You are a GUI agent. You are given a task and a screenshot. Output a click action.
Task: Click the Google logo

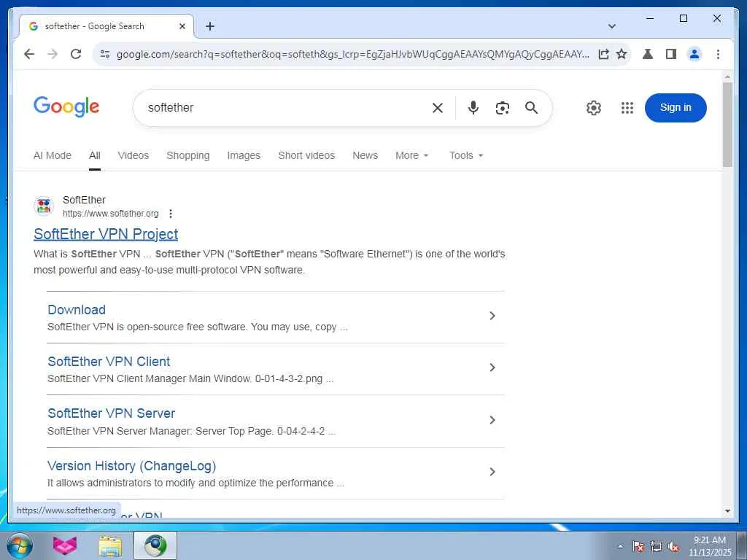point(66,106)
